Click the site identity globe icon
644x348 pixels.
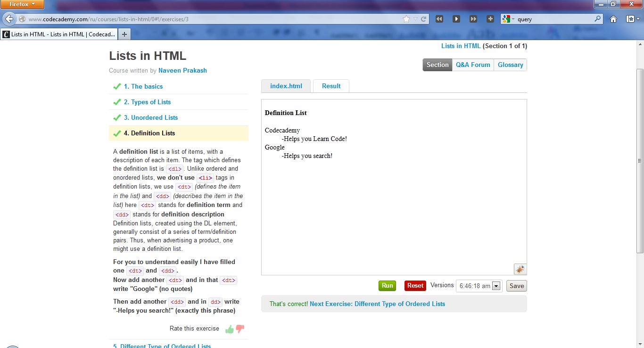pos(22,19)
